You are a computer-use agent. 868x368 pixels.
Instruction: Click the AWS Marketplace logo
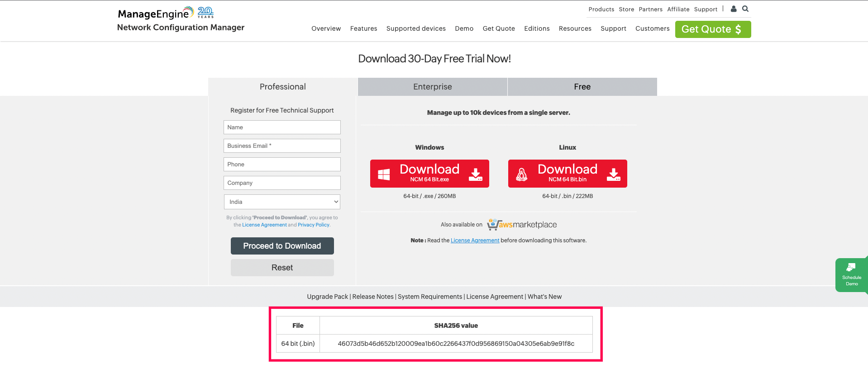tap(522, 224)
